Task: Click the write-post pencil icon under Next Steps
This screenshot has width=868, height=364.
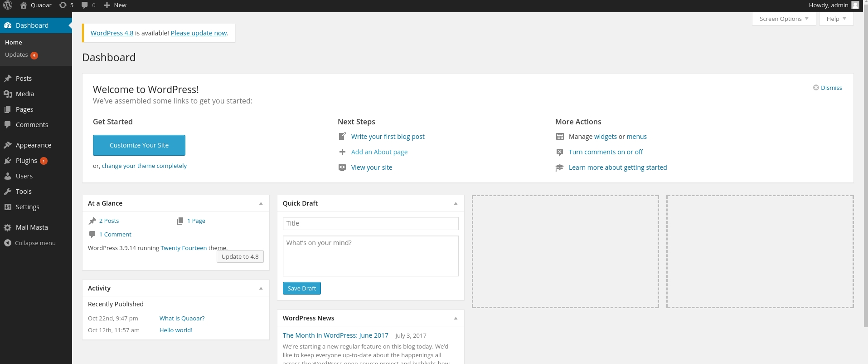Action: 343,136
